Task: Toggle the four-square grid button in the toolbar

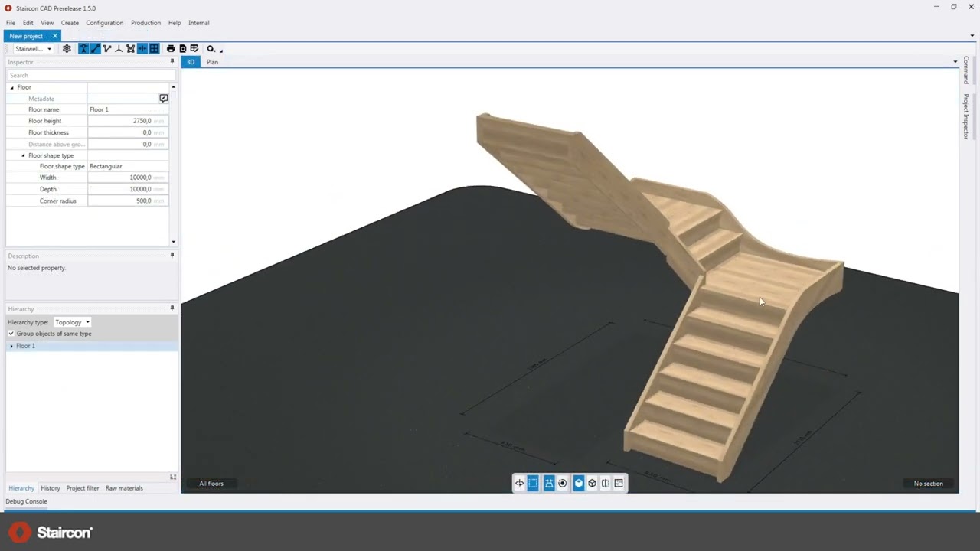Action: pos(154,49)
